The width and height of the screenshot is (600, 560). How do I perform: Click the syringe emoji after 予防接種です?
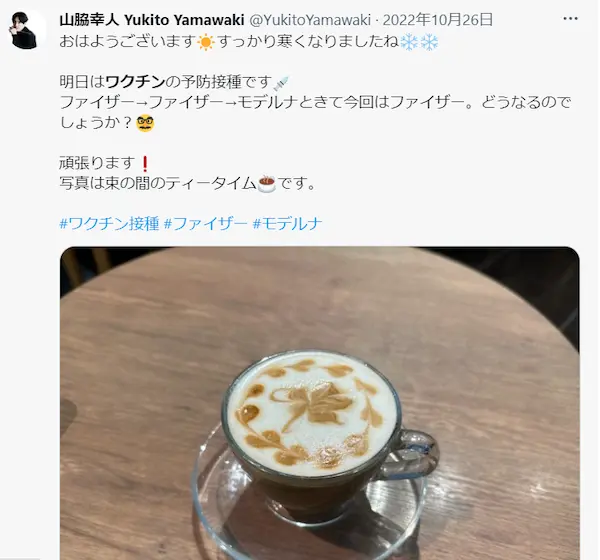pos(281,83)
